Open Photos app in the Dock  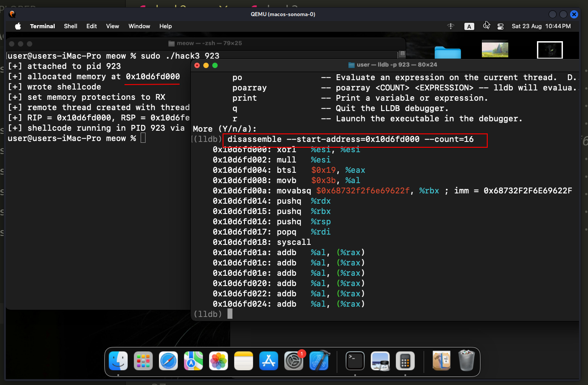point(219,361)
